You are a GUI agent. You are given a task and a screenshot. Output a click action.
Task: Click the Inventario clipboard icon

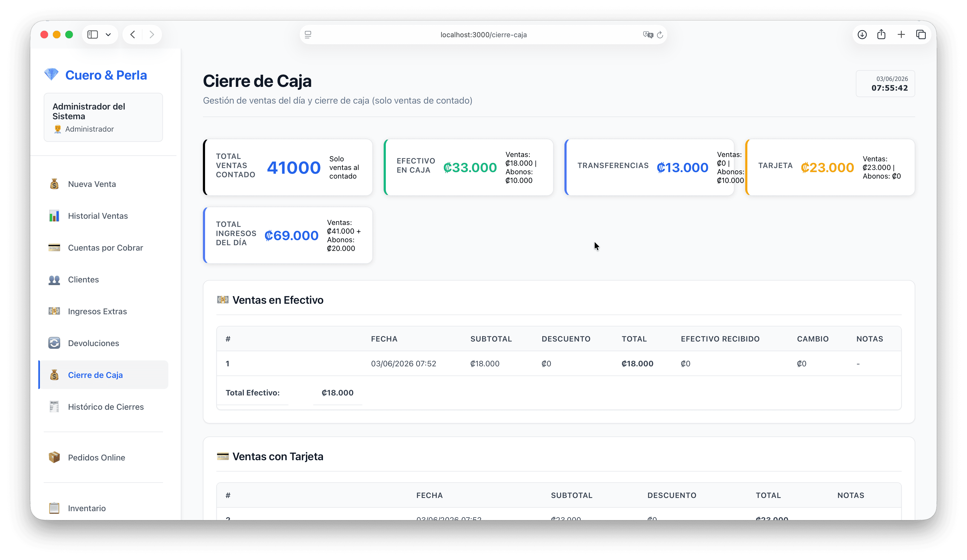(x=54, y=508)
